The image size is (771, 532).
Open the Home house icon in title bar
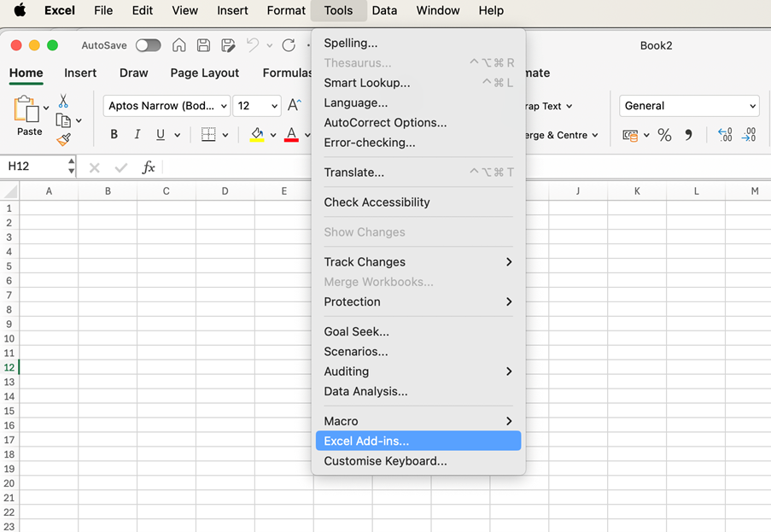pos(179,45)
